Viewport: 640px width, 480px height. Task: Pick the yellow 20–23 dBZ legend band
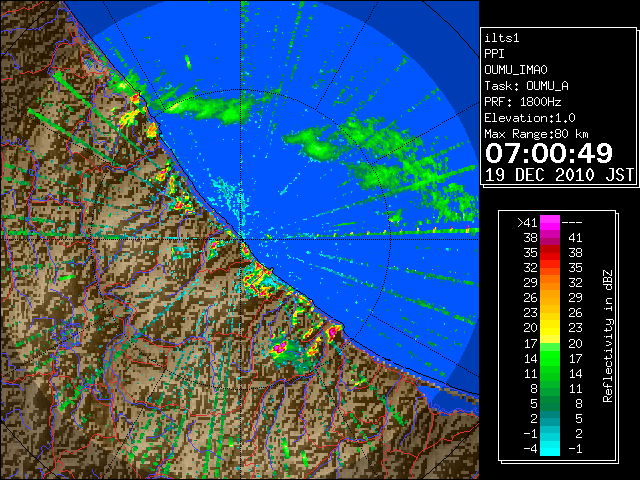tap(550, 328)
